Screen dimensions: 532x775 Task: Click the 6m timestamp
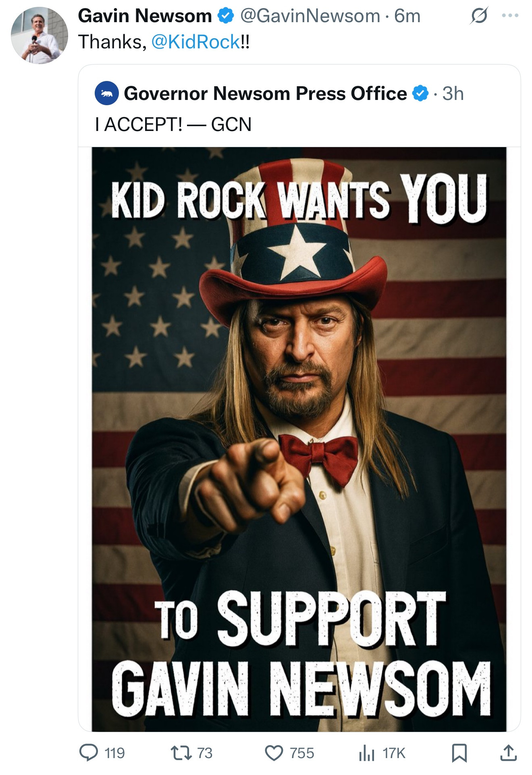click(407, 16)
